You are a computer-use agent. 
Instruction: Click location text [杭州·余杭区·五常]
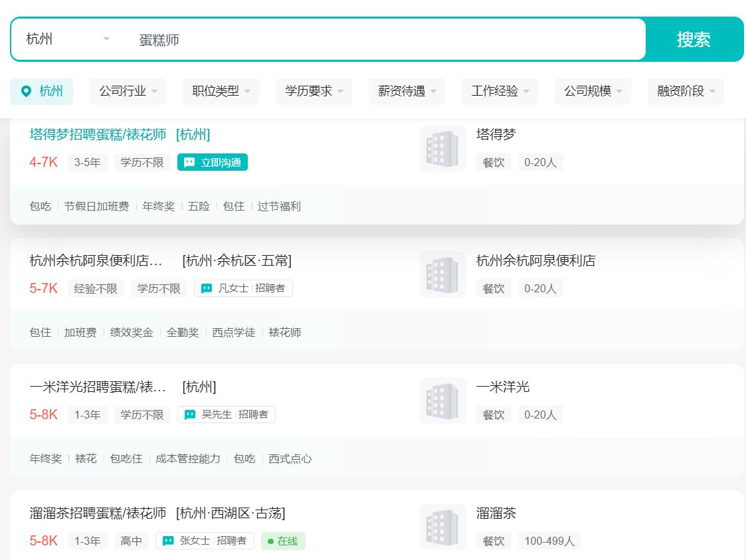point(237,260)
